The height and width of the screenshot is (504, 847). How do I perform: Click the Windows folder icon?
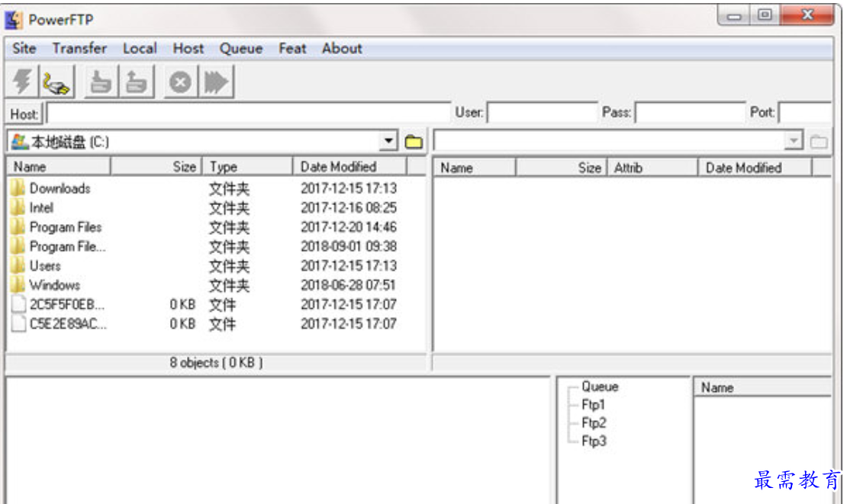click(x=18, y=285)
